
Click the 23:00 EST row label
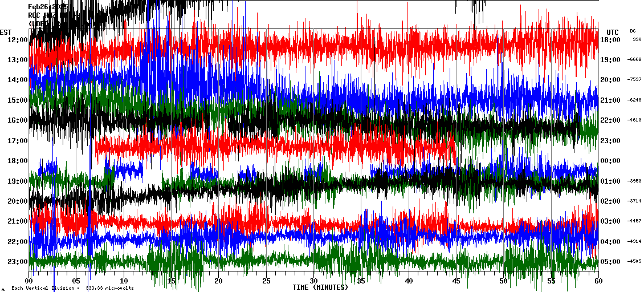(18, 262)
